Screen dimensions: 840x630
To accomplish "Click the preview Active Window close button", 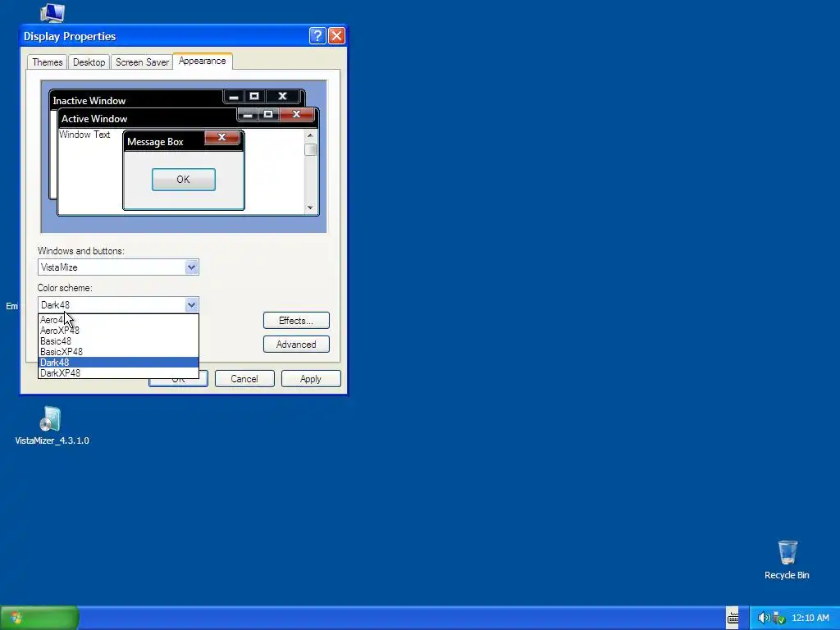I will (x=296, y=114).
